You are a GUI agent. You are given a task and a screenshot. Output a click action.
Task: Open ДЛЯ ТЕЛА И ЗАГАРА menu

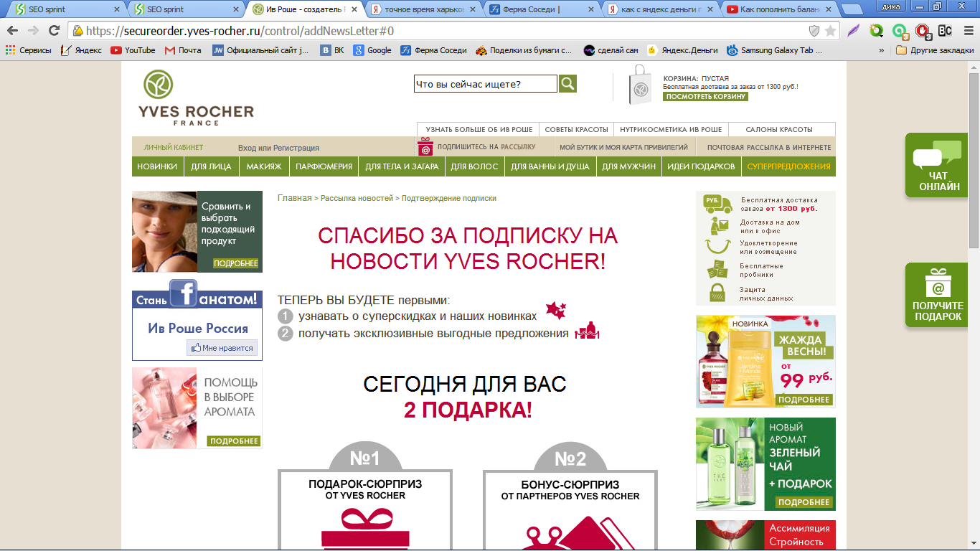coord(402,166)
